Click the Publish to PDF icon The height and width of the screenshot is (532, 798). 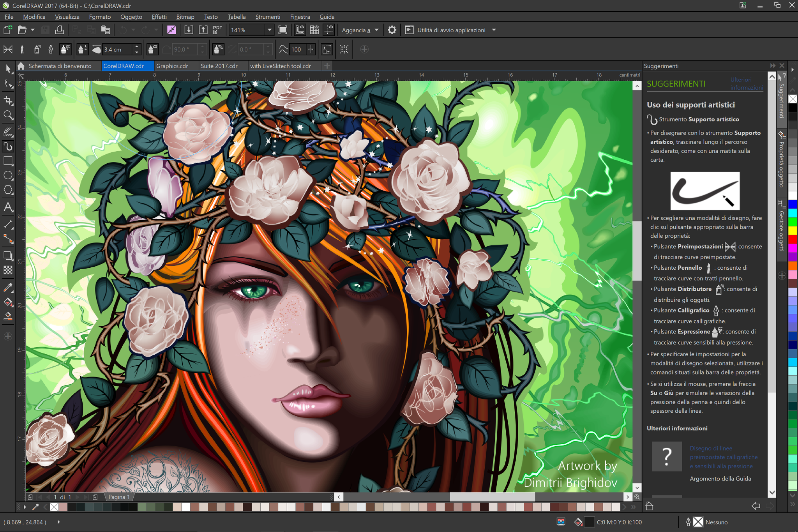[217, 30]
